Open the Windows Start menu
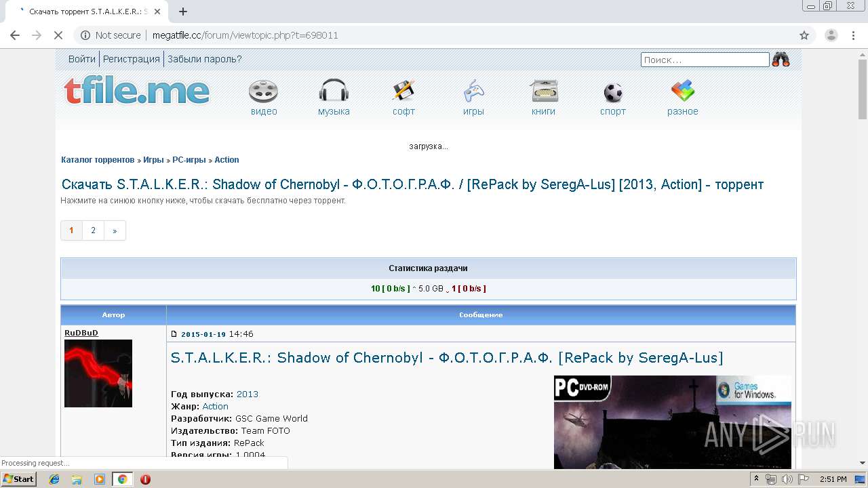The height and width of the screenshot is (488, 868). click(x=18, y=479)
